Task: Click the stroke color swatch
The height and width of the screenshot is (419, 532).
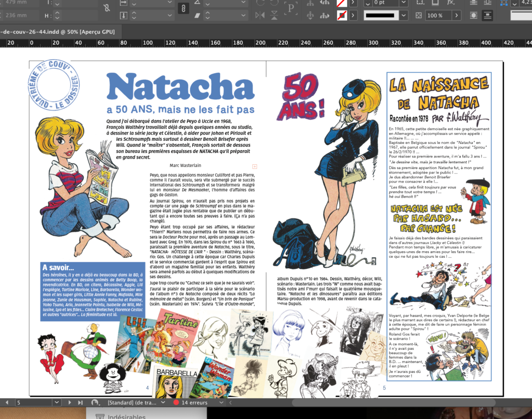Action: [342, 15]
